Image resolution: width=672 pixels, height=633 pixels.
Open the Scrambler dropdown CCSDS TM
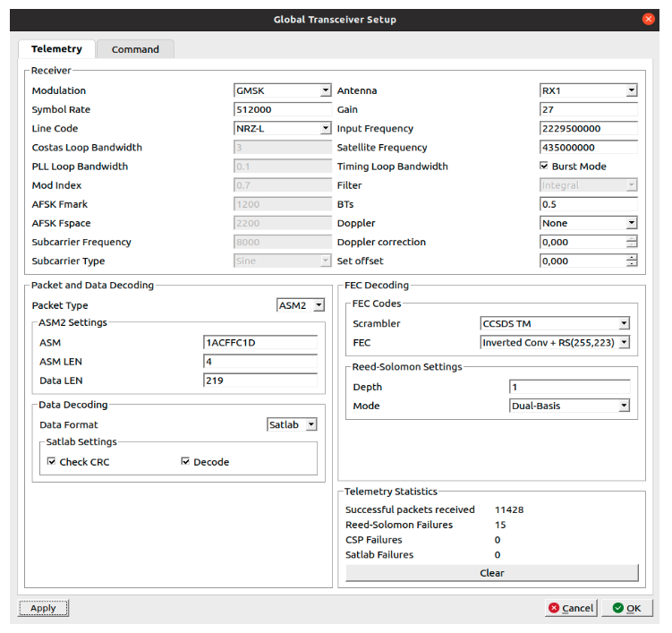pos(555,323)
